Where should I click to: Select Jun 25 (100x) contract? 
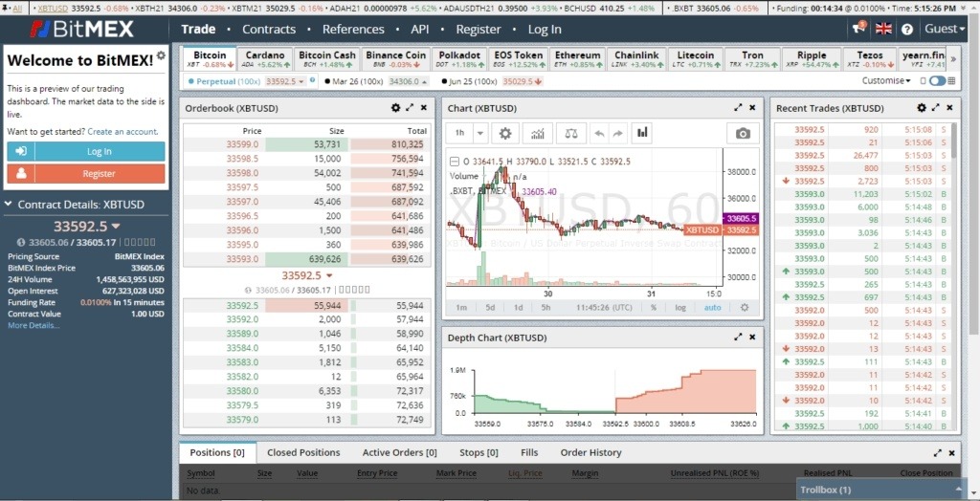click(x=469, y=81)
